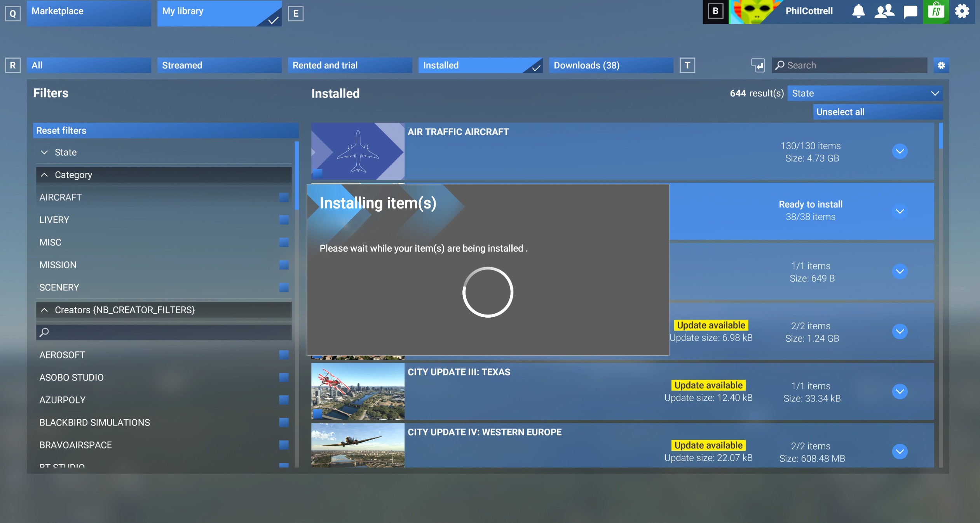Click City Update III Texas thumbnail
The width and height of the screenshot is (980, 523).
coord(358,391)
